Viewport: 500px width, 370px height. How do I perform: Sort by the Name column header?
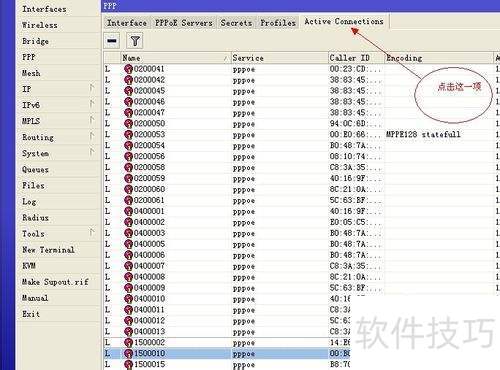pyautogui.click(x=175, y=58)
